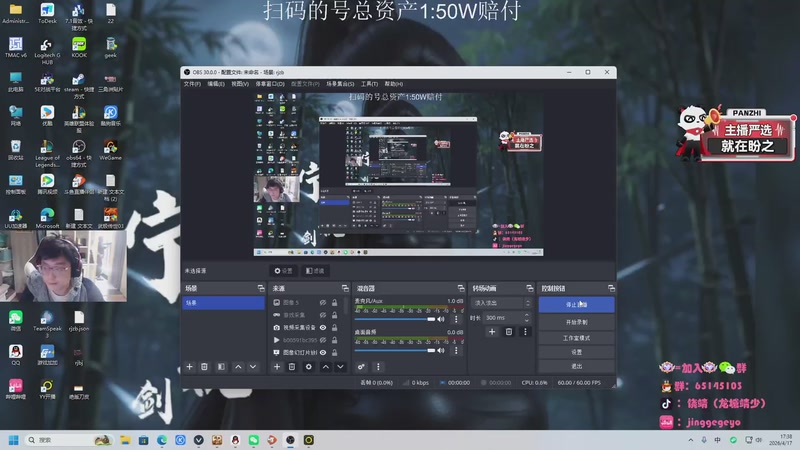Viewport: 800px width, 450px height.
Task: Move source up with arrow icon
Action: (x=326, y=367)
